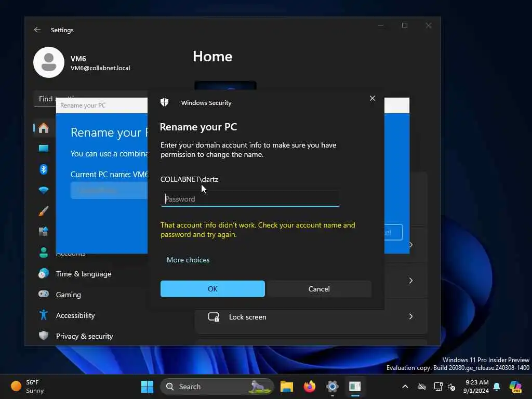The image size is (532, 399).
Task: Open the Settings gear taskbar icon
Action: click(332, 387)
